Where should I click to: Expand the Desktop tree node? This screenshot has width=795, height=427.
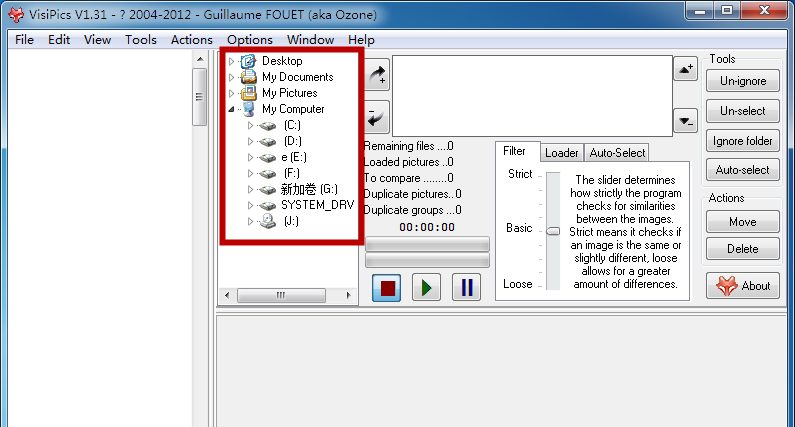(x=232, y=61)
